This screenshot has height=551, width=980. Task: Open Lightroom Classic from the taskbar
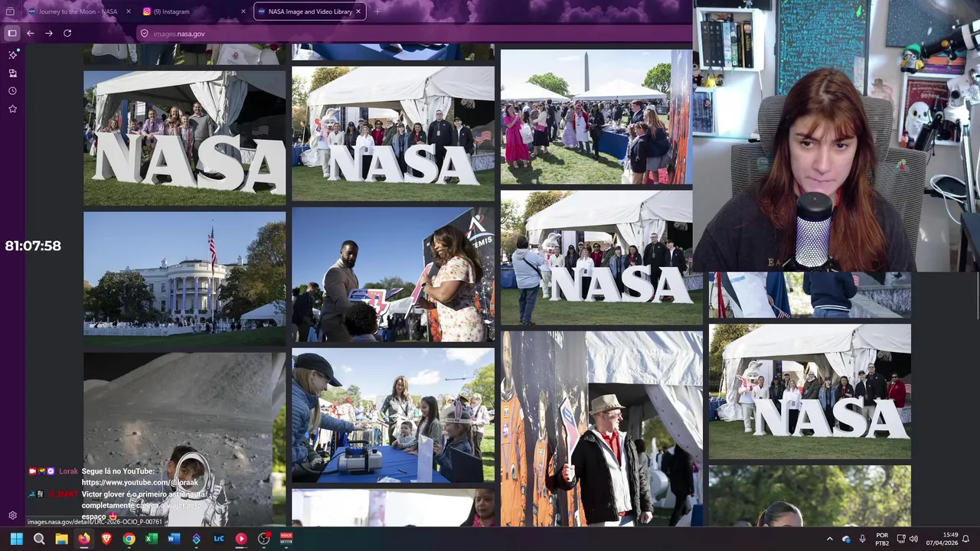[219, 539]
